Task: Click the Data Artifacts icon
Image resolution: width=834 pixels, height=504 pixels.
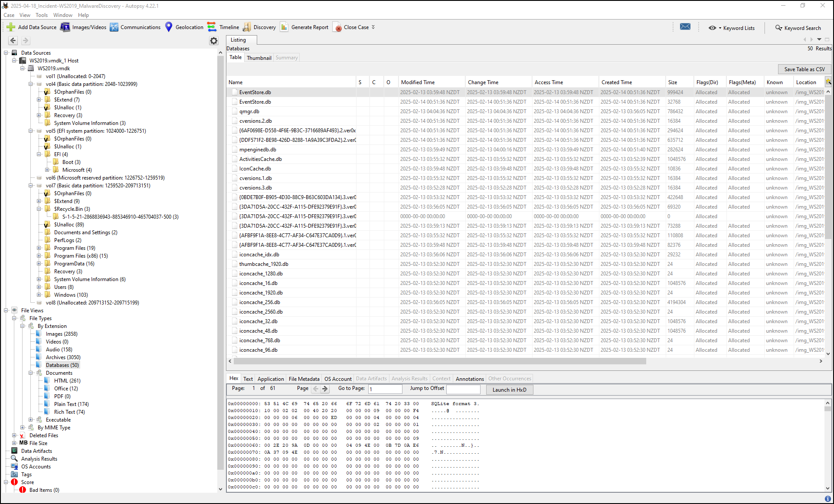Action: pos(15,451)
